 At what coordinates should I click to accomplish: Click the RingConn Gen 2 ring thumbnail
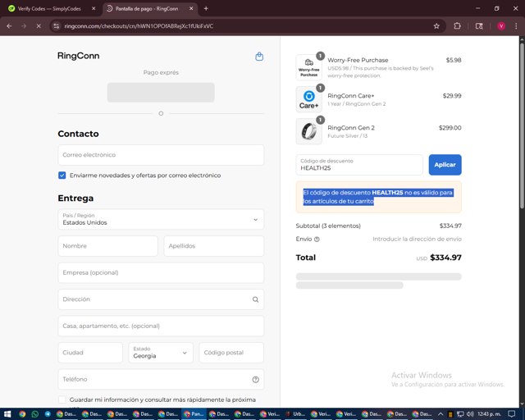coord(309,131)
